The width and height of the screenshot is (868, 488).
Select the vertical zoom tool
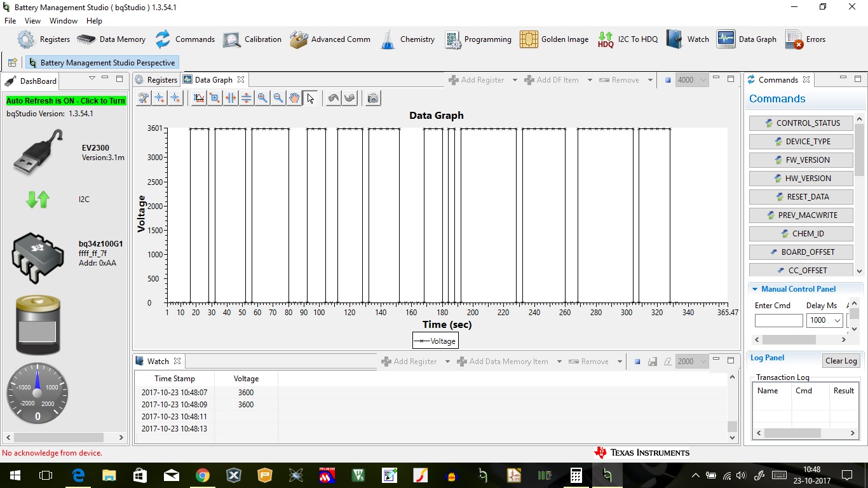[247, 98]
